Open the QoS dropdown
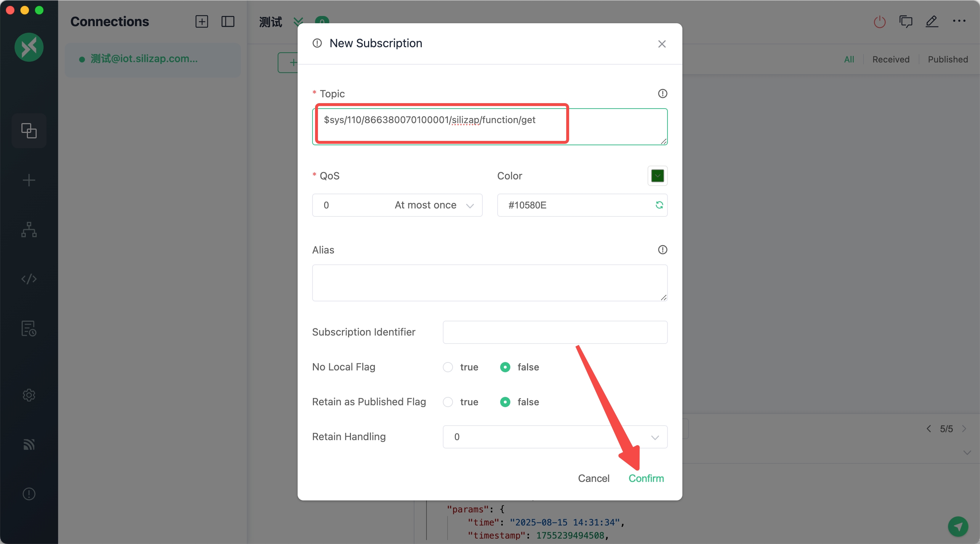The width and height of the screenshot is (980, 544). pos(397,205)
